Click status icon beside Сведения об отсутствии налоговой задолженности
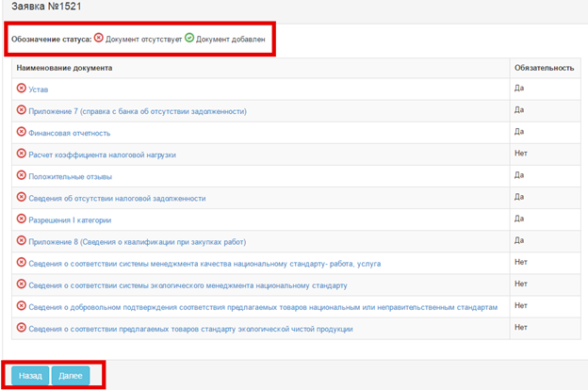This screenshot has width=588, height=390. pos(22,197)
